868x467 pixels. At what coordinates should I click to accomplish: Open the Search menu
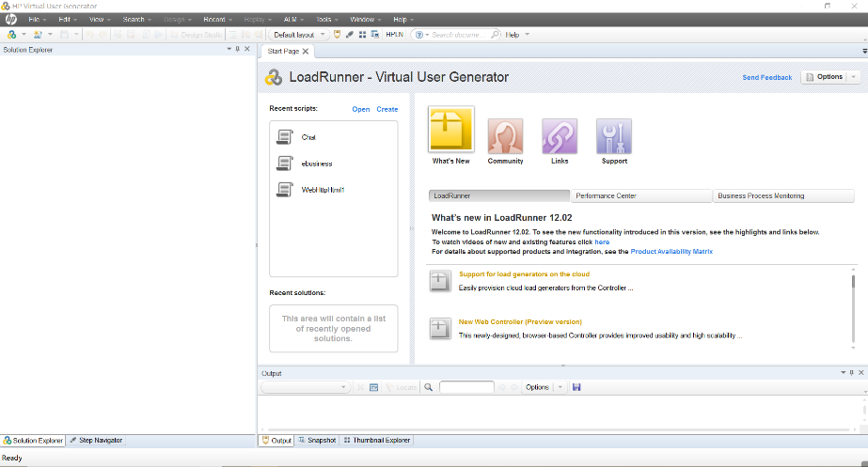tap(136, 20)
